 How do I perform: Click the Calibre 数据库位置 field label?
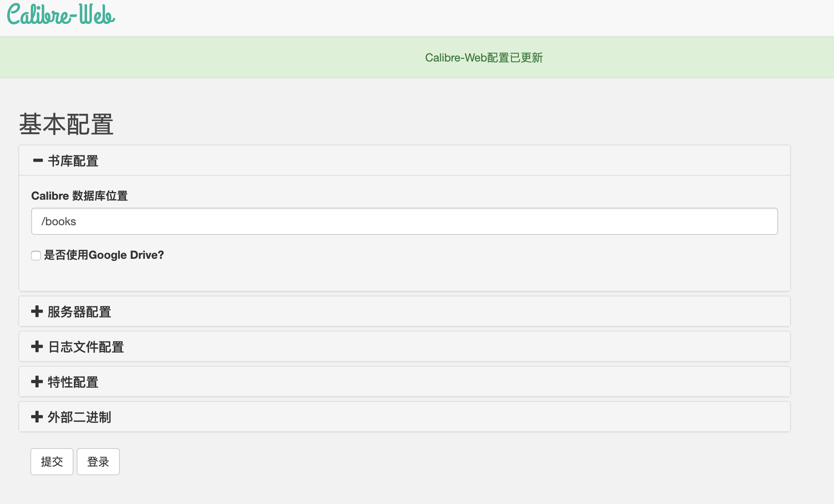click(x=79, y=196)
